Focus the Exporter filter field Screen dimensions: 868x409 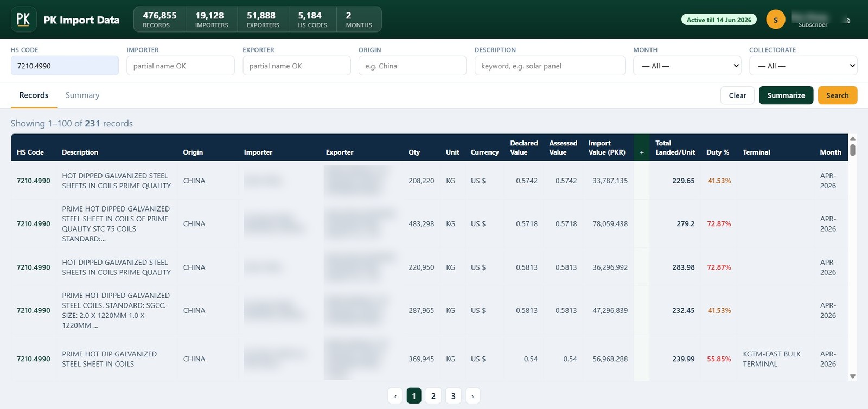(x=297, y=66)
